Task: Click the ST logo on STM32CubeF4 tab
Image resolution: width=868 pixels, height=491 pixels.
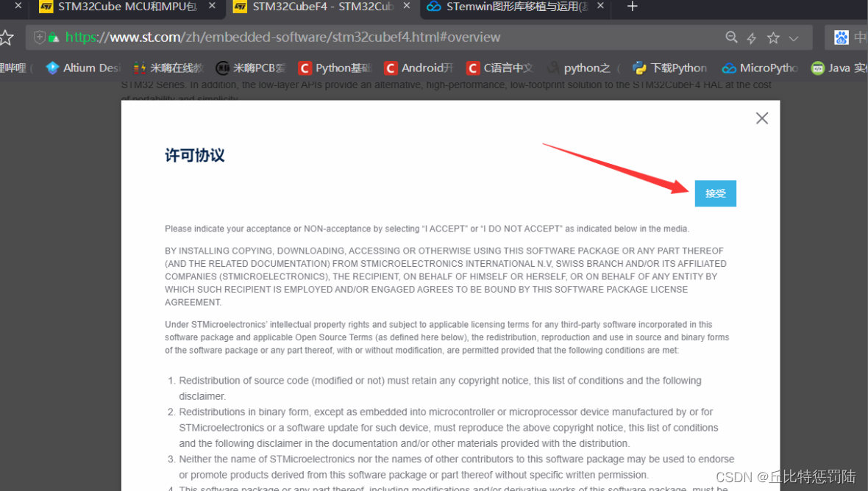Action: coord(241,7)
